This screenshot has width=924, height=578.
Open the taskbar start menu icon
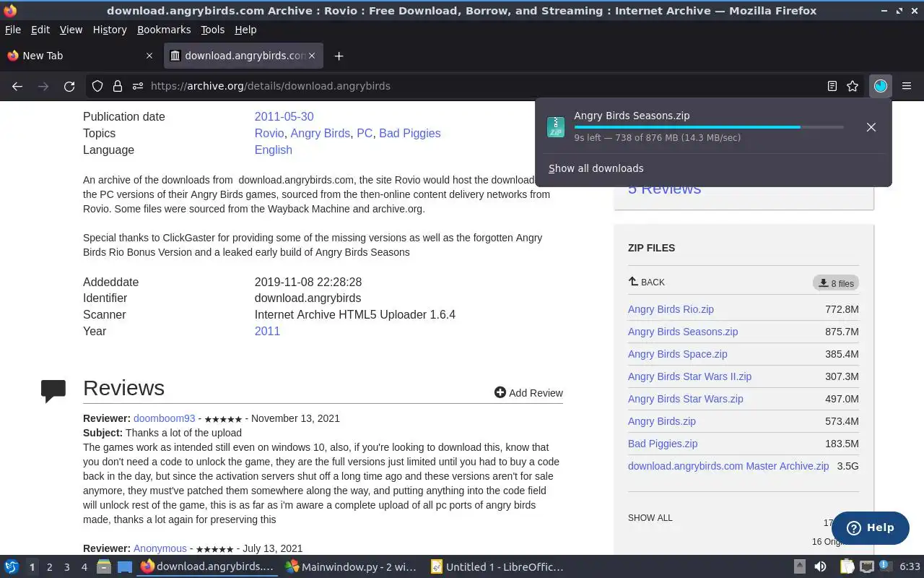click(12, 567)
